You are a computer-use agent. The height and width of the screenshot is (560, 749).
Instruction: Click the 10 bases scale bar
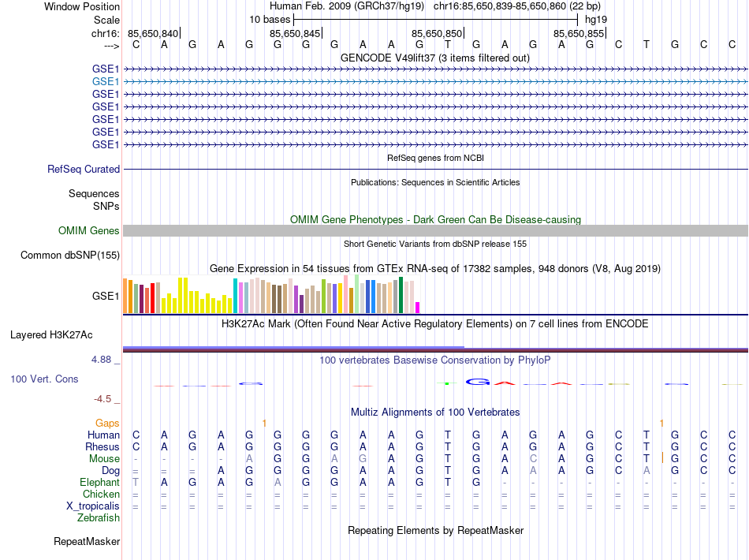(x=435, y=19)
